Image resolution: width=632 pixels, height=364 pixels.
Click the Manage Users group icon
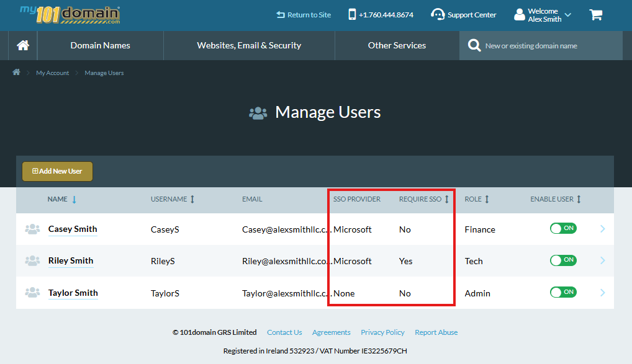[258, 113]
